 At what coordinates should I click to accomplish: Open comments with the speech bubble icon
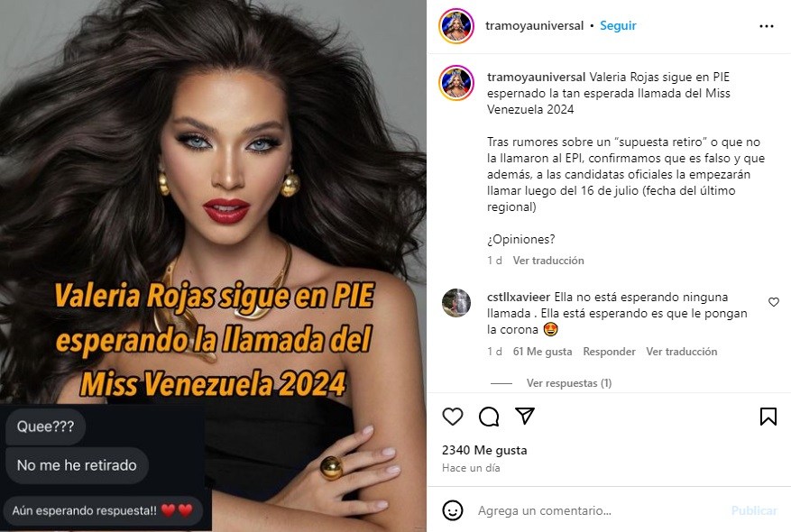[x=489, y=417]
